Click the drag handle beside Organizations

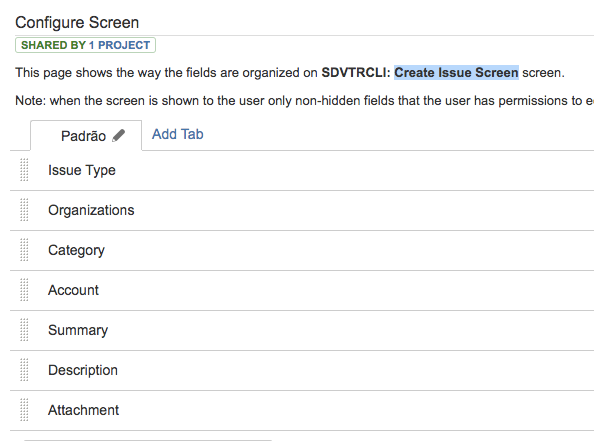click(24, 210)
